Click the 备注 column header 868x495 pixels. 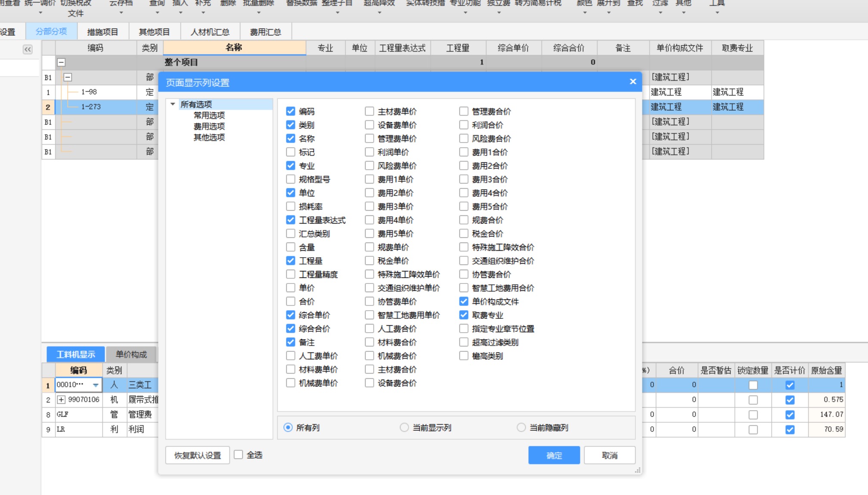pos(623,48)
